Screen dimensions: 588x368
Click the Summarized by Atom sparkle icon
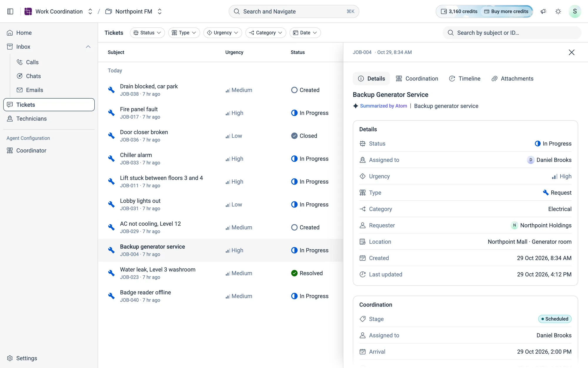click(355, 106)
